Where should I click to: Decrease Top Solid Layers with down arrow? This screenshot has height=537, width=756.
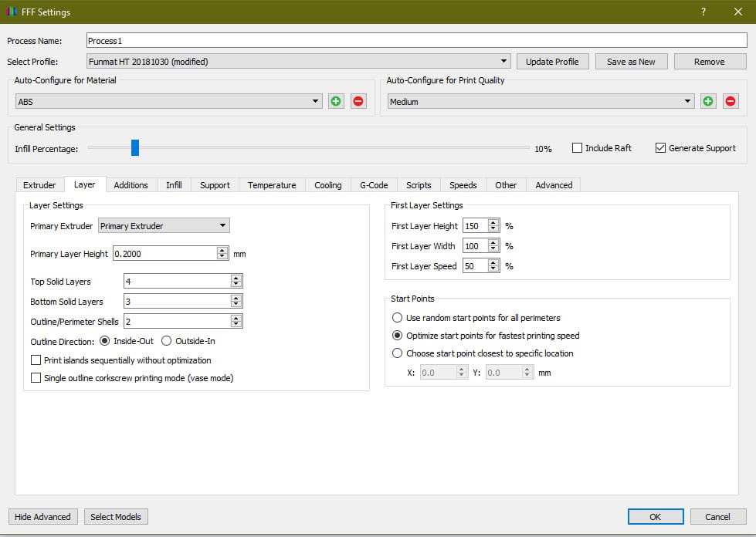click(x=236, y=285)
